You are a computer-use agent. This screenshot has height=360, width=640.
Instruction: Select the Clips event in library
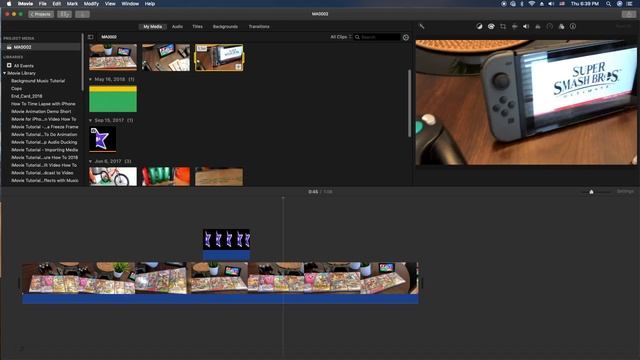click(17, 89)
